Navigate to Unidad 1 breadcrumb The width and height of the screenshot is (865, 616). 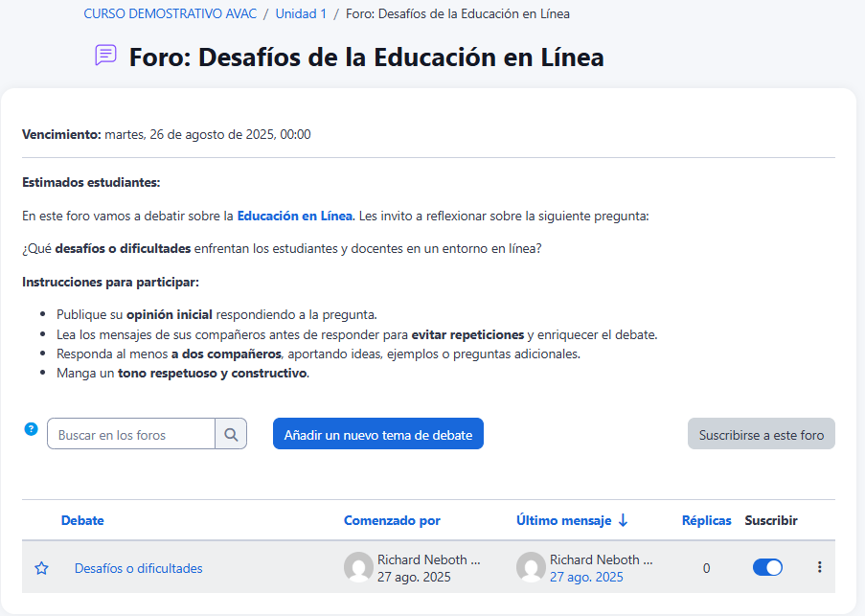pyautogui.click(x=301, y=14)
